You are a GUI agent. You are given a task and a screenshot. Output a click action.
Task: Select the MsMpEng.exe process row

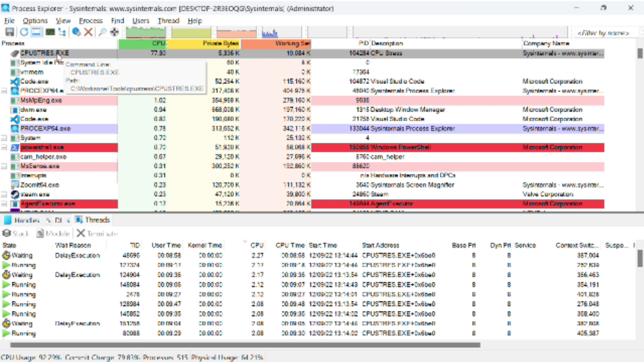click(x=302, y=100)
